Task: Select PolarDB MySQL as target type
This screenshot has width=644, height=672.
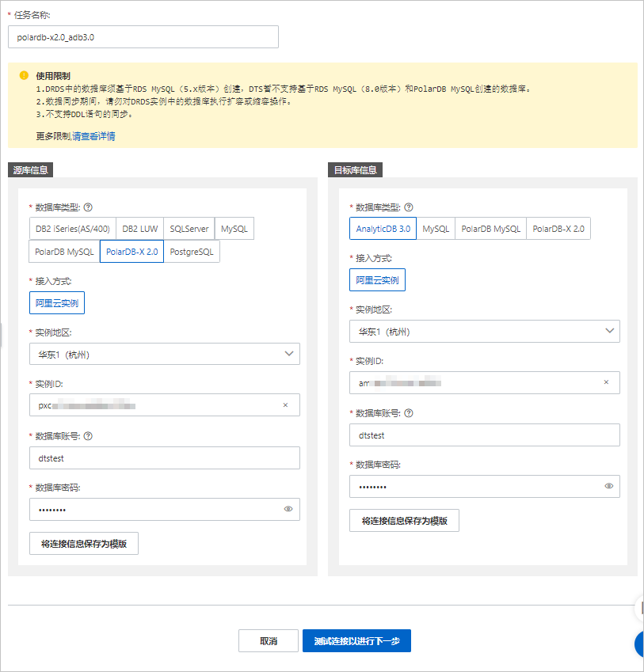Action: [490, 229]
